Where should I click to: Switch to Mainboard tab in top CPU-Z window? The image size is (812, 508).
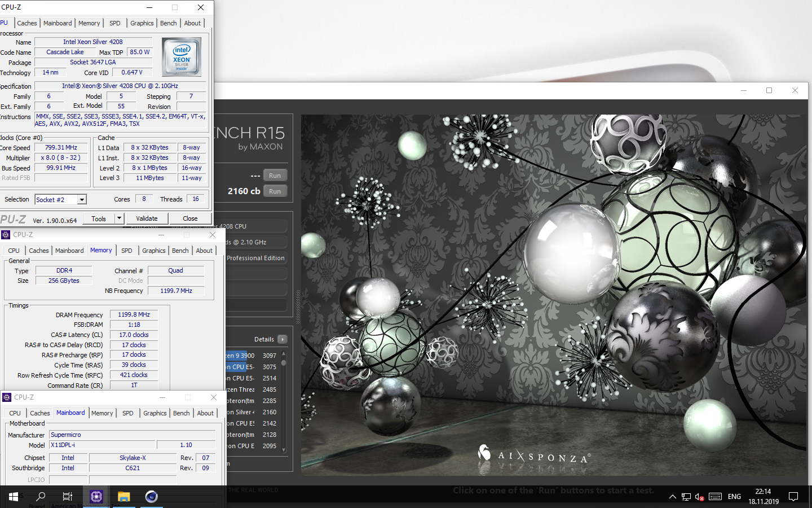[x=58, y=23]
